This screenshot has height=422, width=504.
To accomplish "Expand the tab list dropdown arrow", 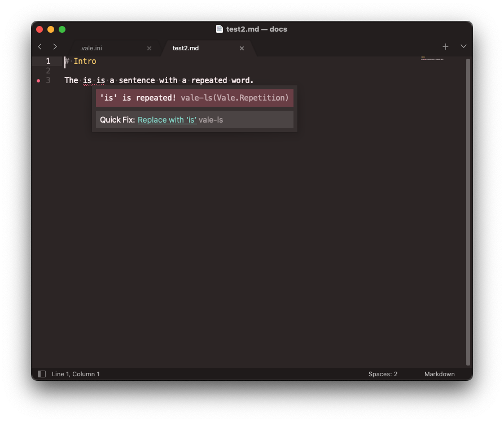I will [463, 47].
